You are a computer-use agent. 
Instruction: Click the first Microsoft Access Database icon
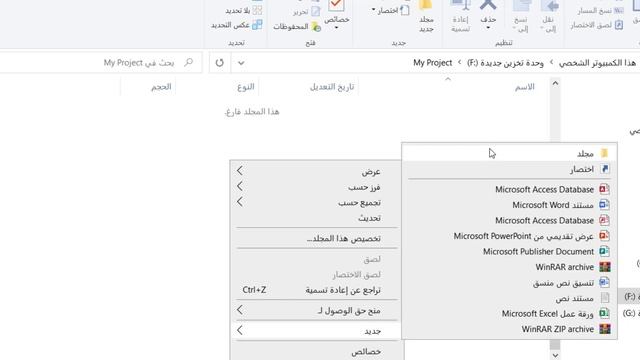[604, 189]
